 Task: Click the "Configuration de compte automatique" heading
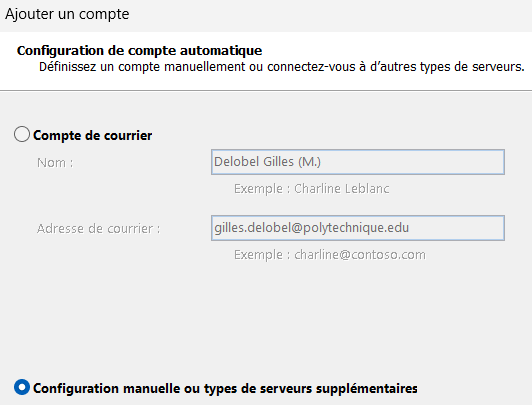(x=139, y=51)
